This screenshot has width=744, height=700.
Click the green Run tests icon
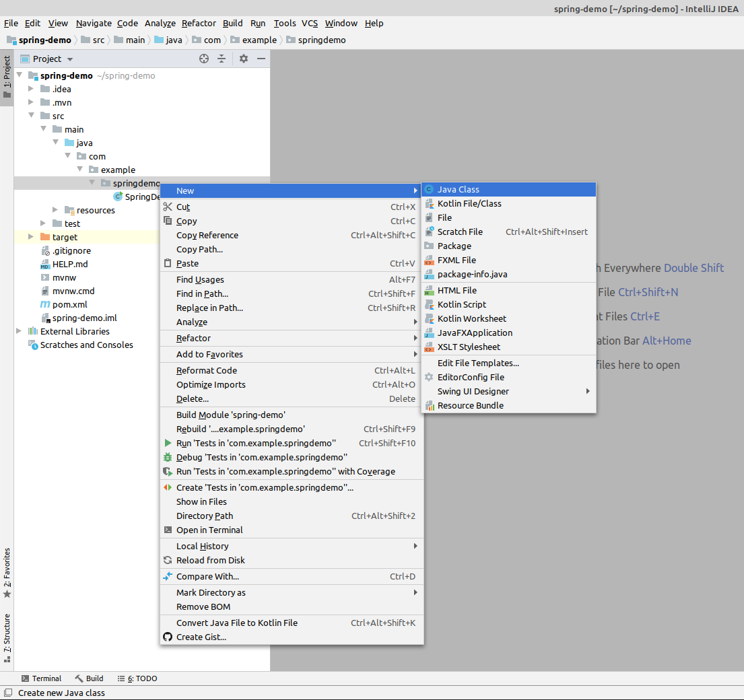point(168,443)
